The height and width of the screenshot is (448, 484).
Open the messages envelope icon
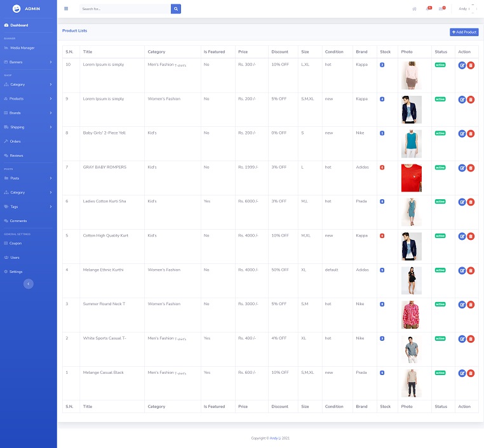pos(441,9)
